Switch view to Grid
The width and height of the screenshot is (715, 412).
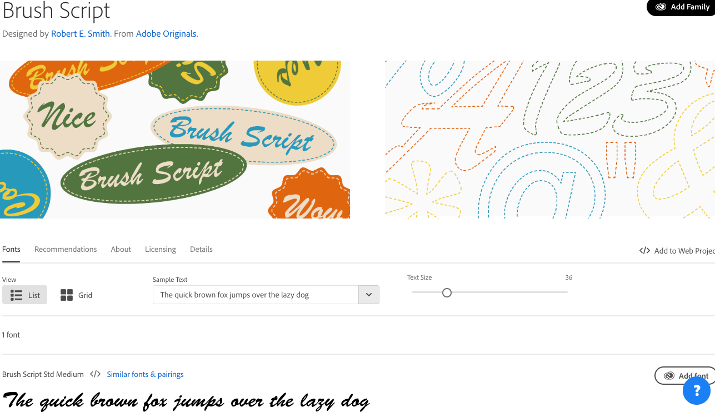coord(76,295)
